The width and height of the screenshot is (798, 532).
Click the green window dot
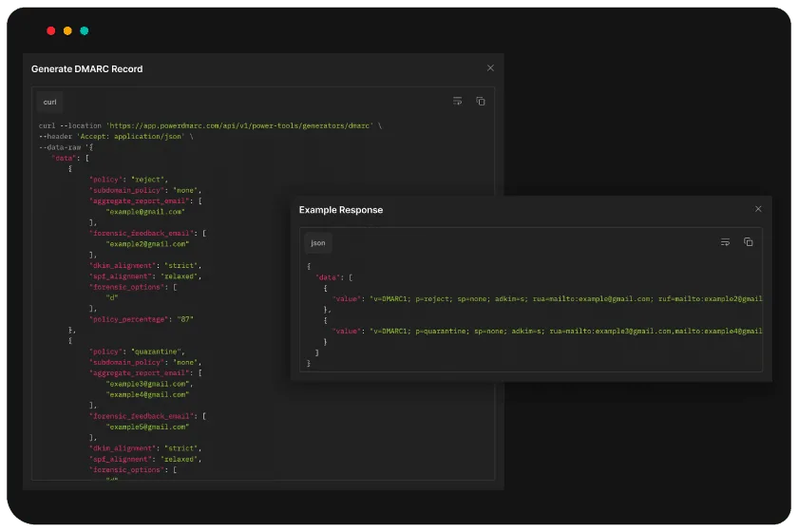(85, 31)
